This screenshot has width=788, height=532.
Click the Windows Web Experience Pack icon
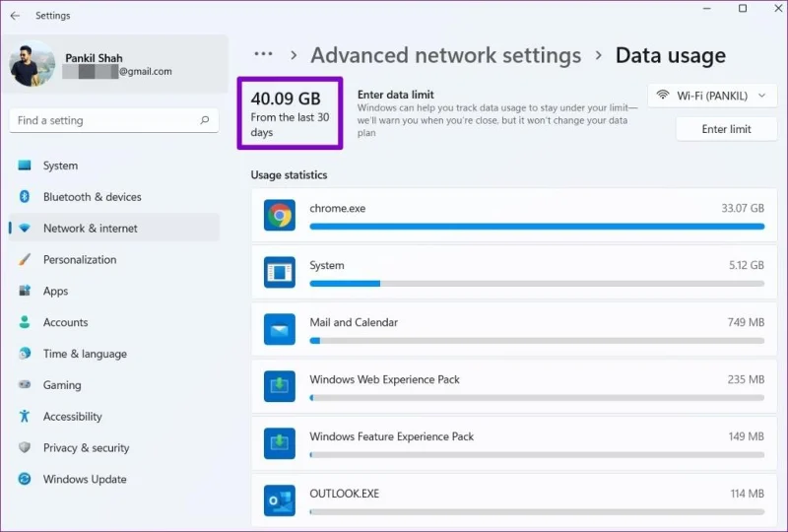280,386
